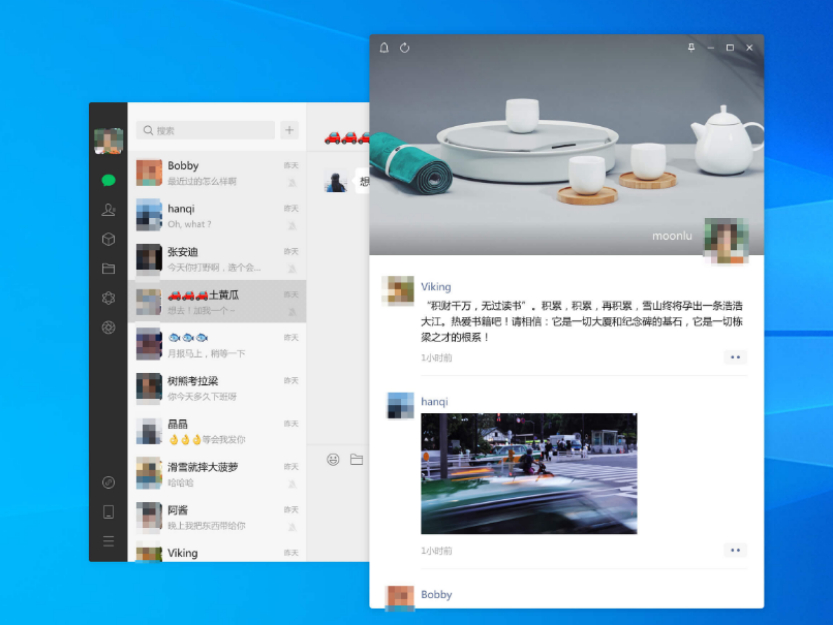Refresh the Moments feed
833x625 pixels.
click(x=405, y=48)
